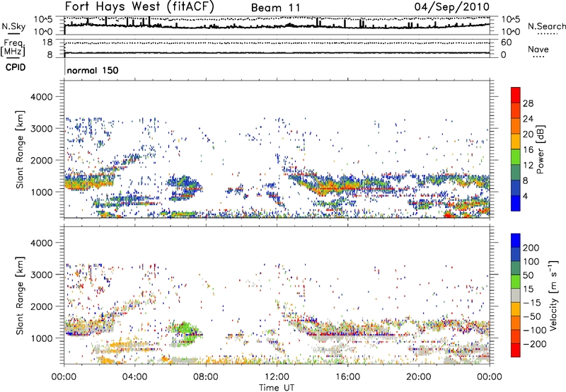Image resolution: width=566 pixels, height=392 pixels.
Task: Click the 'Freq. [MHz]' axis label
Action: [13, 47]
